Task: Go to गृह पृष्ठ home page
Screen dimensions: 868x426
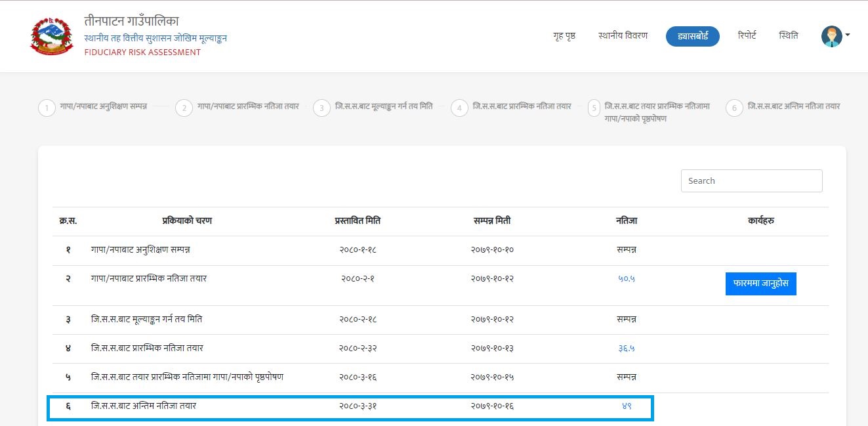Action: coord(564,36)
